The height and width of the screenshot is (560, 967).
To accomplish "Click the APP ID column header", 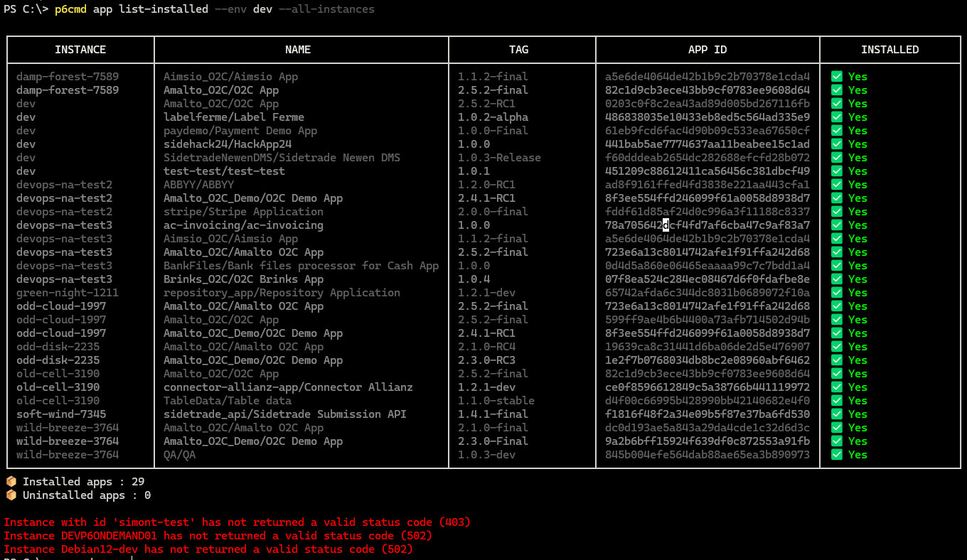I will (707, 50).
